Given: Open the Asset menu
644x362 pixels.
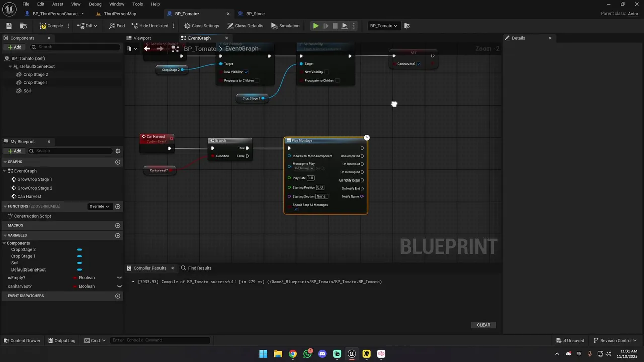Looking at the screenshot, I should tap(58, 4).
